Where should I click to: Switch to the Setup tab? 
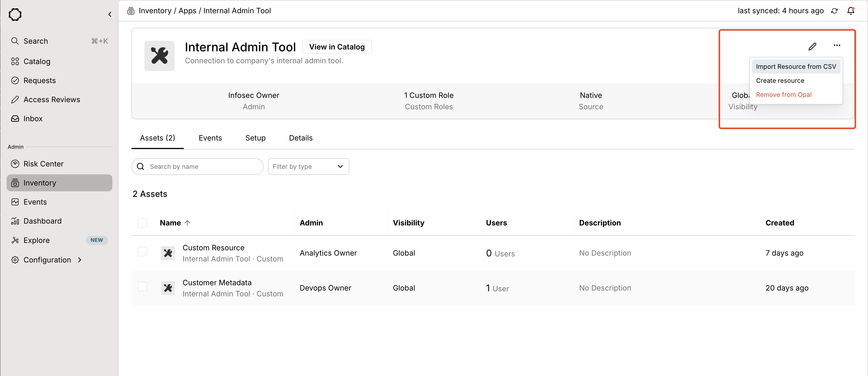click(255, 138)
